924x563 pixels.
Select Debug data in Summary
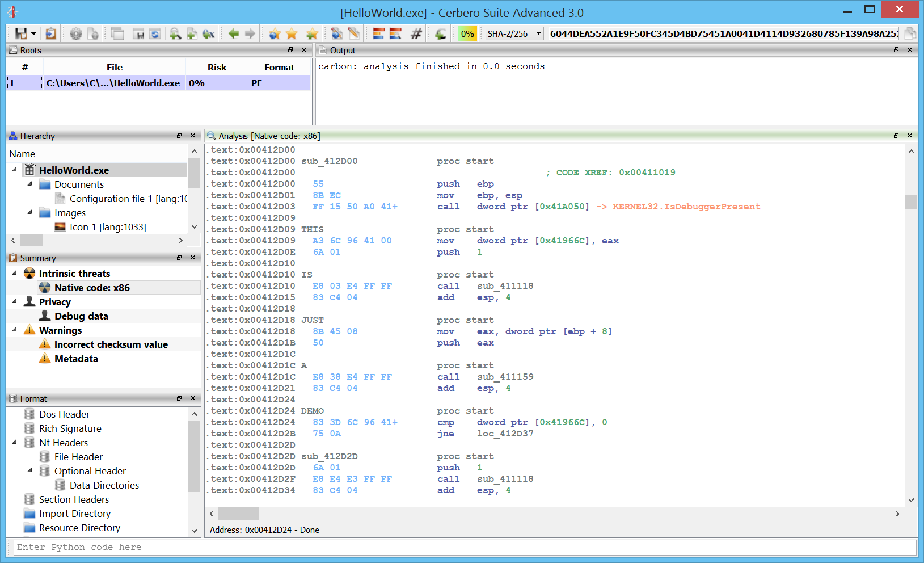81,316
